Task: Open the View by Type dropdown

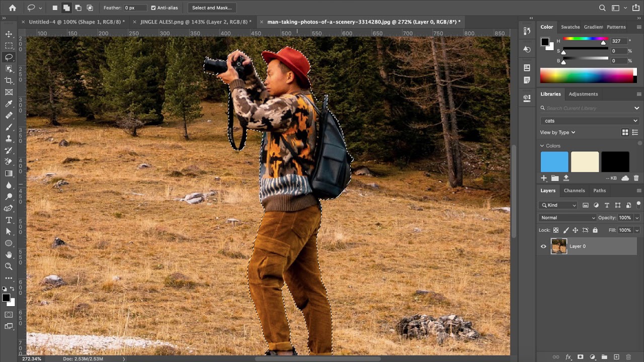Action: coord(557,132)
